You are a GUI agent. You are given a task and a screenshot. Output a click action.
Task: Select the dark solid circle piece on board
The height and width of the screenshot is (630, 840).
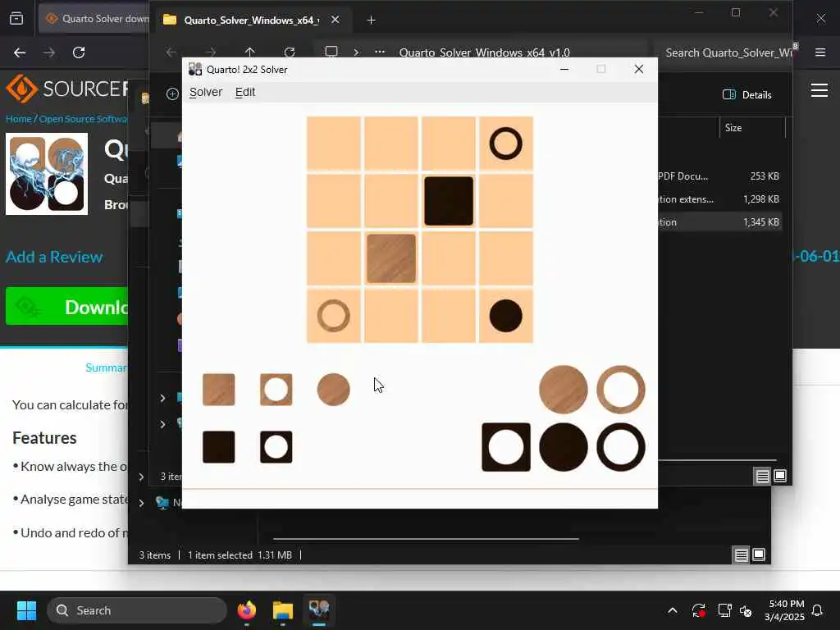click(505, 316)
